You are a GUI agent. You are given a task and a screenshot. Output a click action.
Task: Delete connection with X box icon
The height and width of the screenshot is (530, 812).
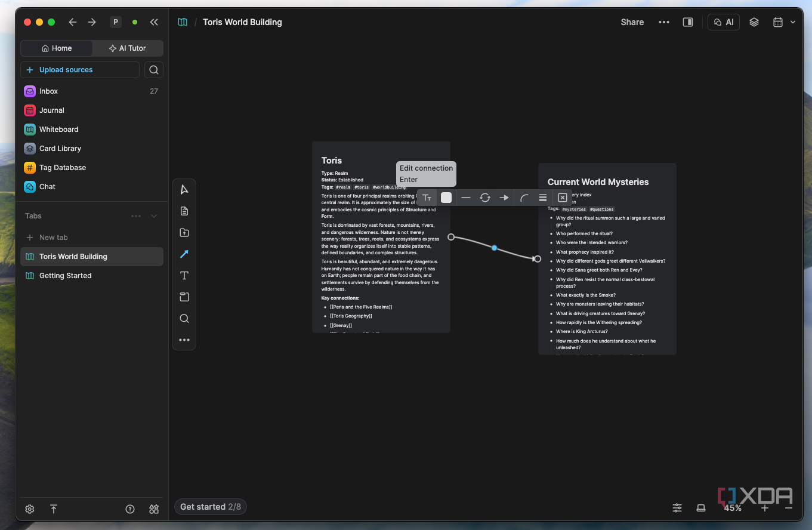coord(563,198)
